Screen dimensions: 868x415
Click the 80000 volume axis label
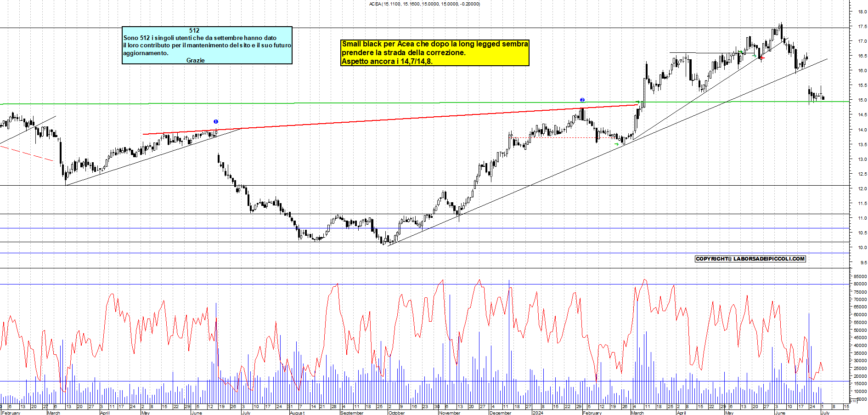pos(860,284)
